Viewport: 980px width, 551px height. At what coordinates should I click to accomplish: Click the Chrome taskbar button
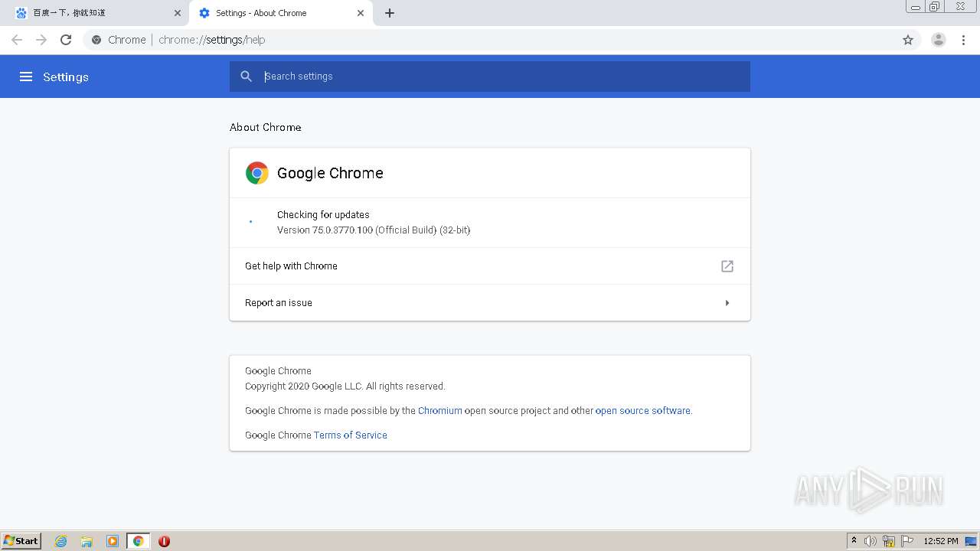138,541
